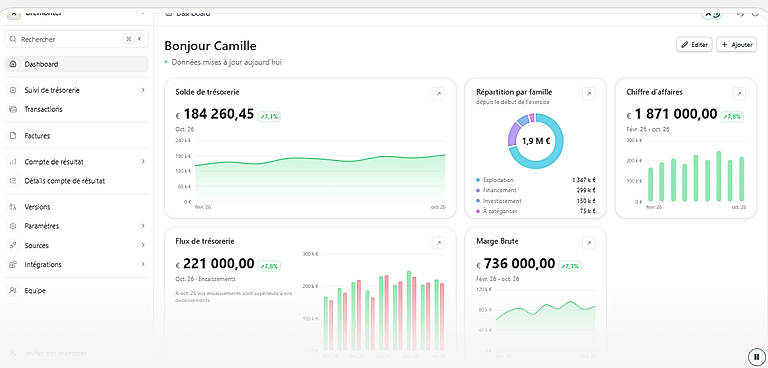The image size is (768, 368).
Task: Click the 1,9 M € donut center
Action: (535, 142)
